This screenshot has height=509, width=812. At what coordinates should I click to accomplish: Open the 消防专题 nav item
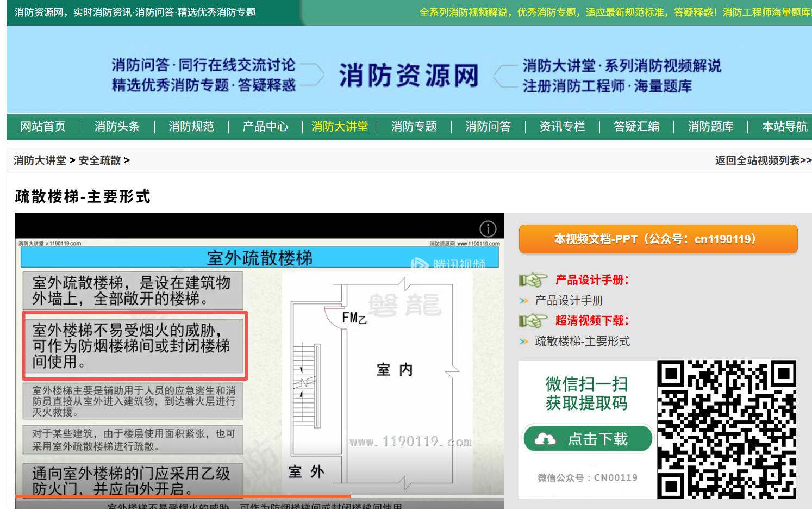coord(414,126)
